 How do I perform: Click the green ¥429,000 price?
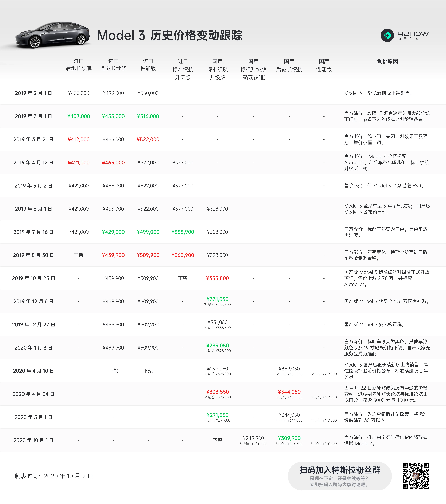(113, 232)
